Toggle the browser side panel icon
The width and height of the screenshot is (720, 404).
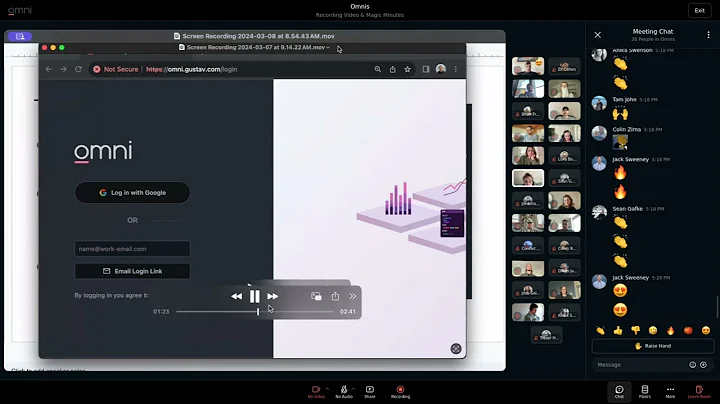click(426, 69)
